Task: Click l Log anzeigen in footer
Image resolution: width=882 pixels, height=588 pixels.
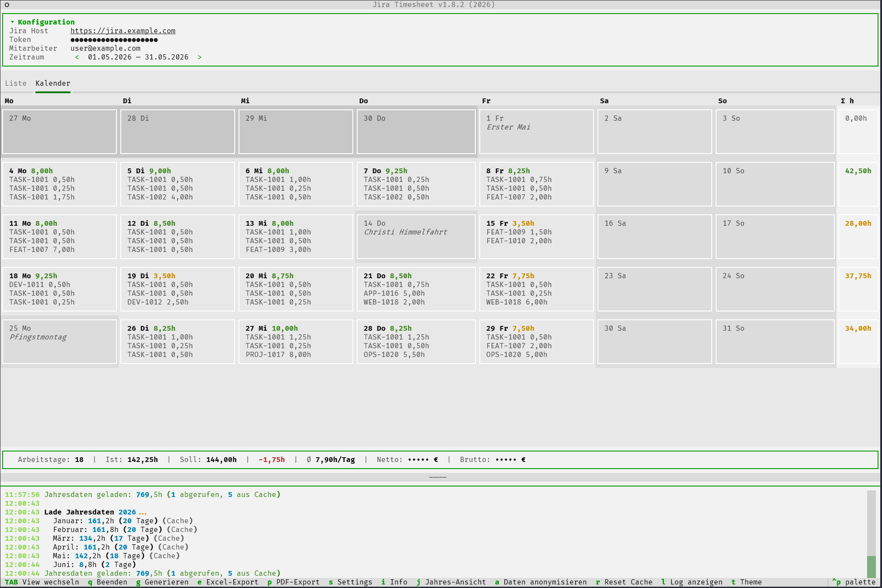Action: (x=692, y=582)
